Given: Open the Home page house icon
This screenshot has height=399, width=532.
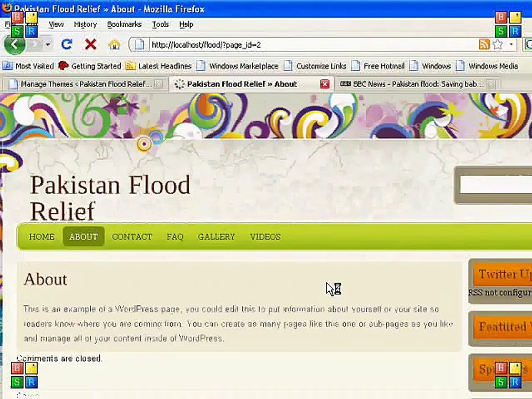Looking at the screenshot, I should click(x=114, y=44).
